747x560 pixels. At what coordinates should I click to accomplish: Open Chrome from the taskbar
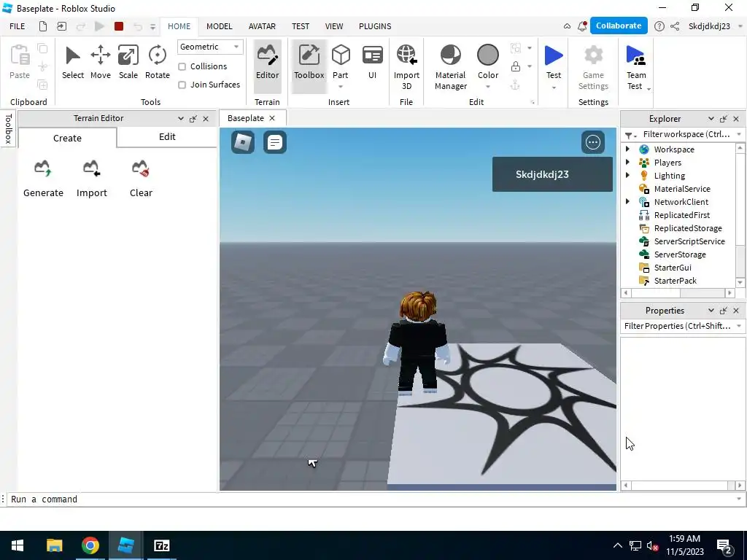[x=90, y=545]
